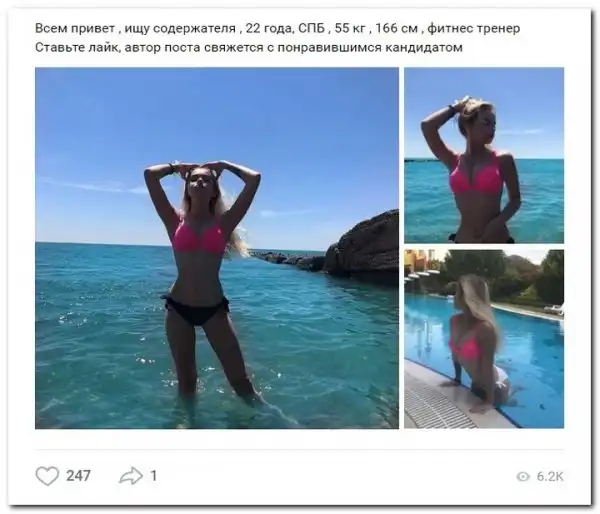Open the 247 likes count
The image size is (600, 514).
click(x=78, y=476)
